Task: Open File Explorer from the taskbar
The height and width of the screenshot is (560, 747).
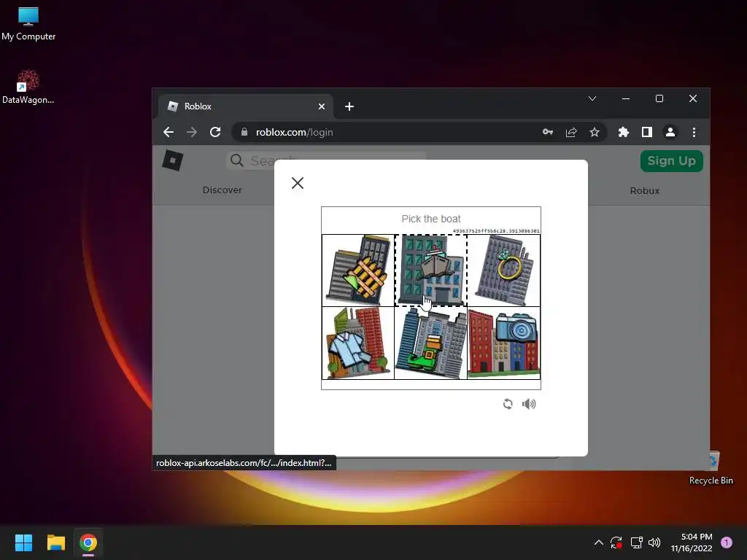Action: click(x=55, y=542)
